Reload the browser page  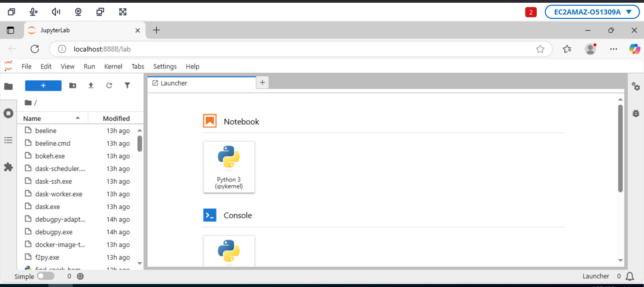pyautogui.click(x=35, y=49)
